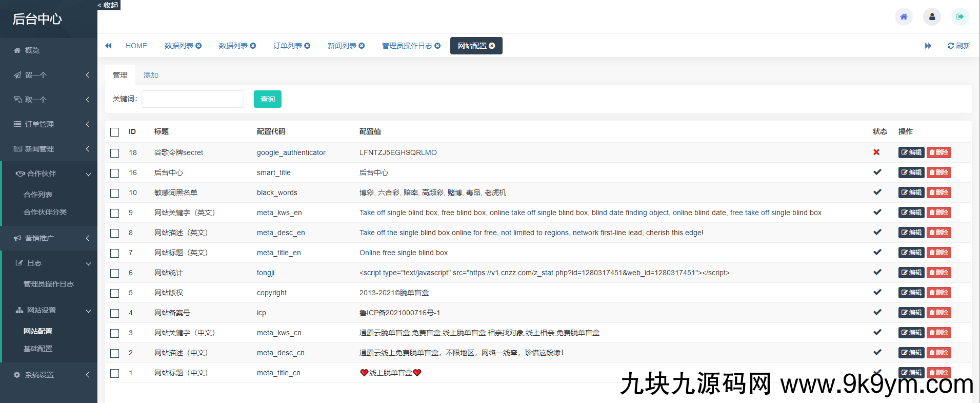The image size is (980, 403).
Task: Expand the 新闻管理 sidebar menu
Action: click(x=49, y=149)
